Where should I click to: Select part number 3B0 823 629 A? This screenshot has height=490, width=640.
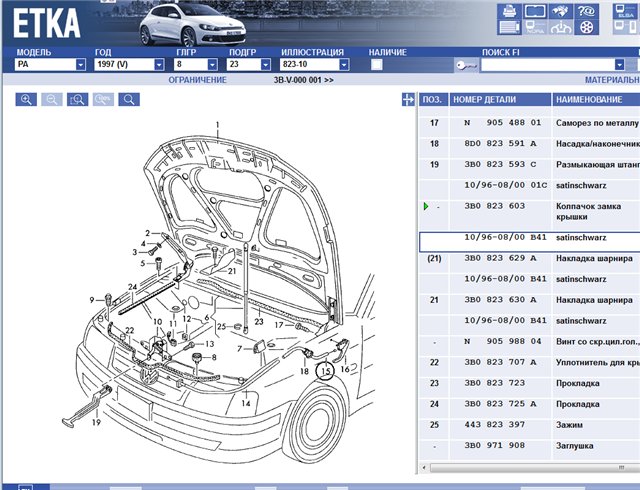[500, 258]
